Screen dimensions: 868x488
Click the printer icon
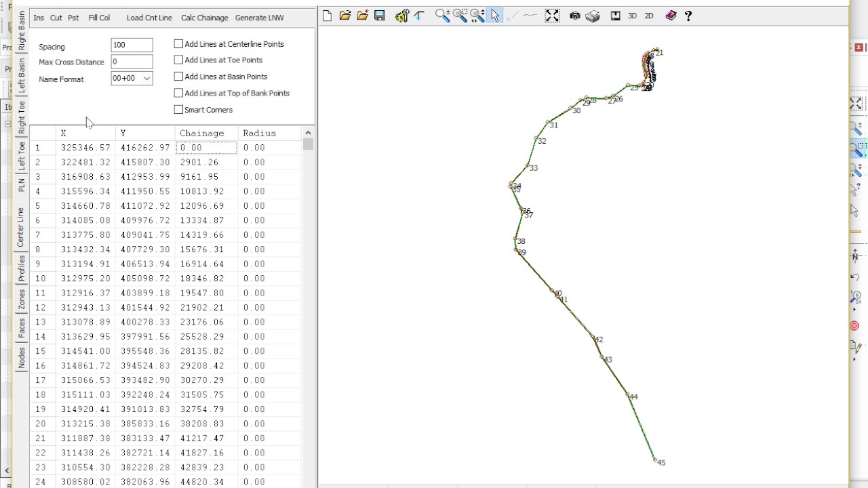click(x=593, y=16)
